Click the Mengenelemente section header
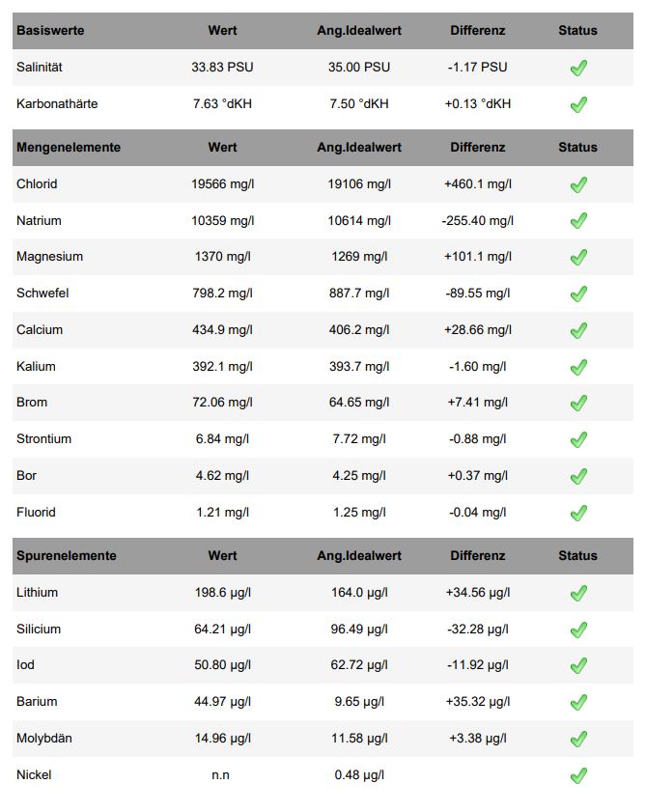 [69, 148]
